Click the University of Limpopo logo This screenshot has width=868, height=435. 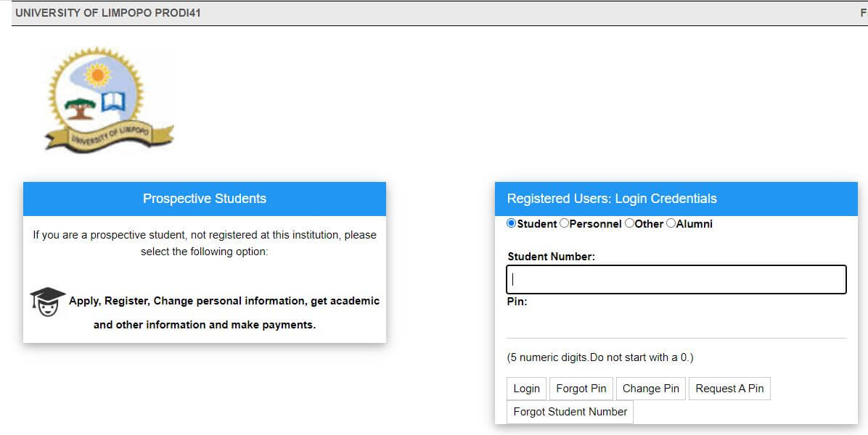coord(109,99)
